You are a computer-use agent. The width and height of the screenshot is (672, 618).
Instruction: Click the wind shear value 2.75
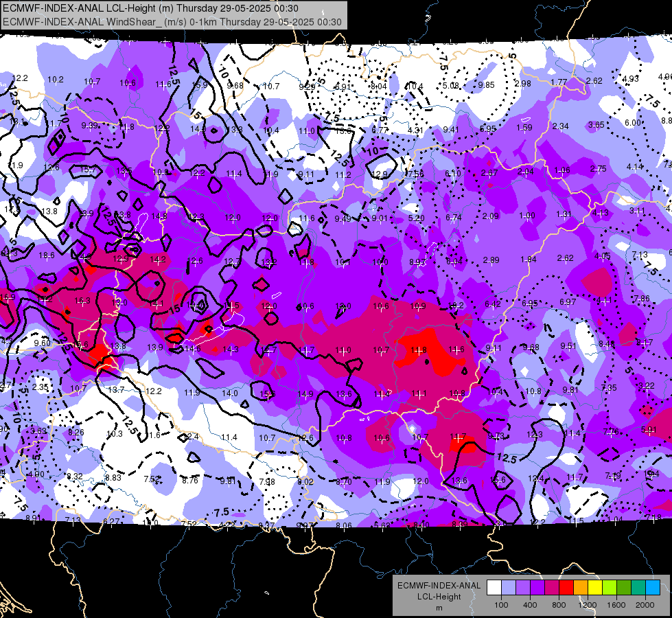pyautogui.click(x=598, y=168)
